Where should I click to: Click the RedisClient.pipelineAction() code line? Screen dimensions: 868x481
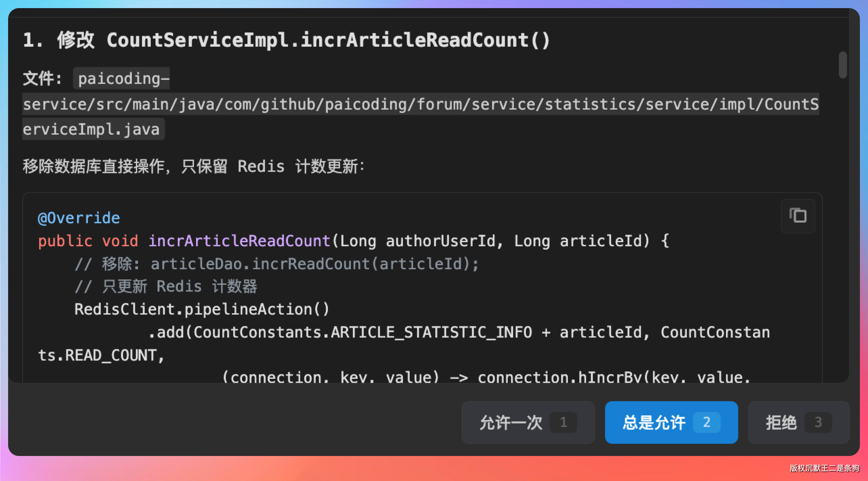click(x=201, y=310)
